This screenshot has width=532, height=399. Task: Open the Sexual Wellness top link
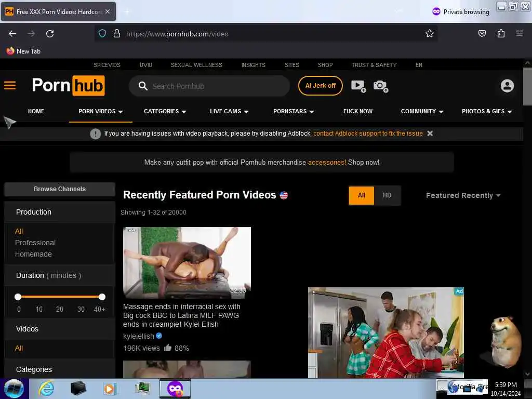tap(196, 65)
